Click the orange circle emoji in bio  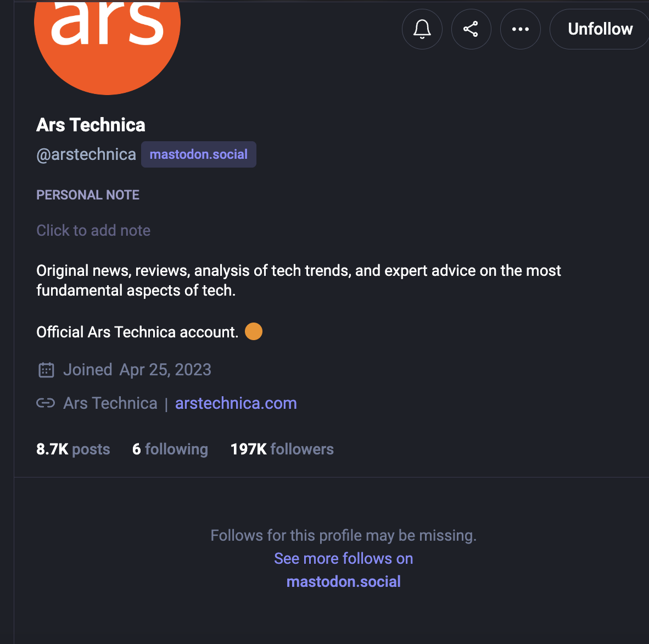click(x=254, y=331)
